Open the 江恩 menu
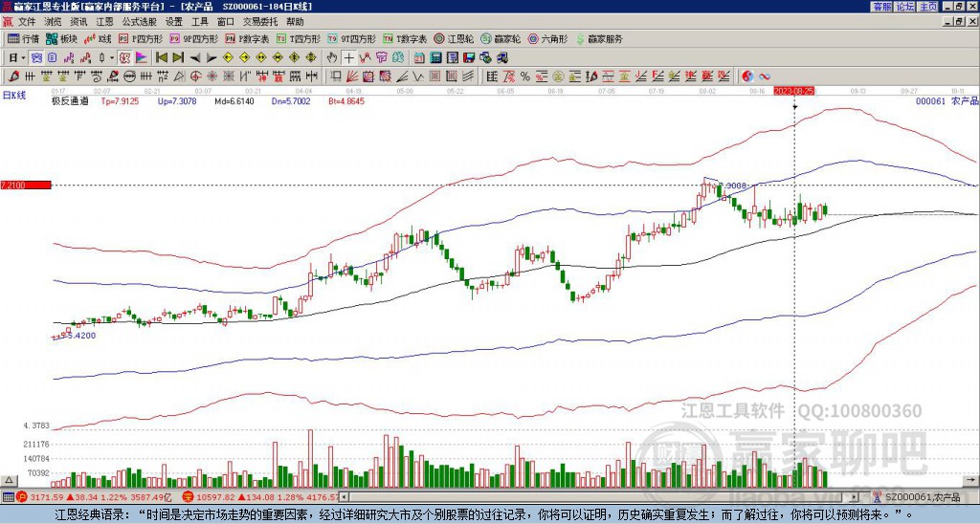The height and width of the screenshot is (524, 980). (104, 22)
